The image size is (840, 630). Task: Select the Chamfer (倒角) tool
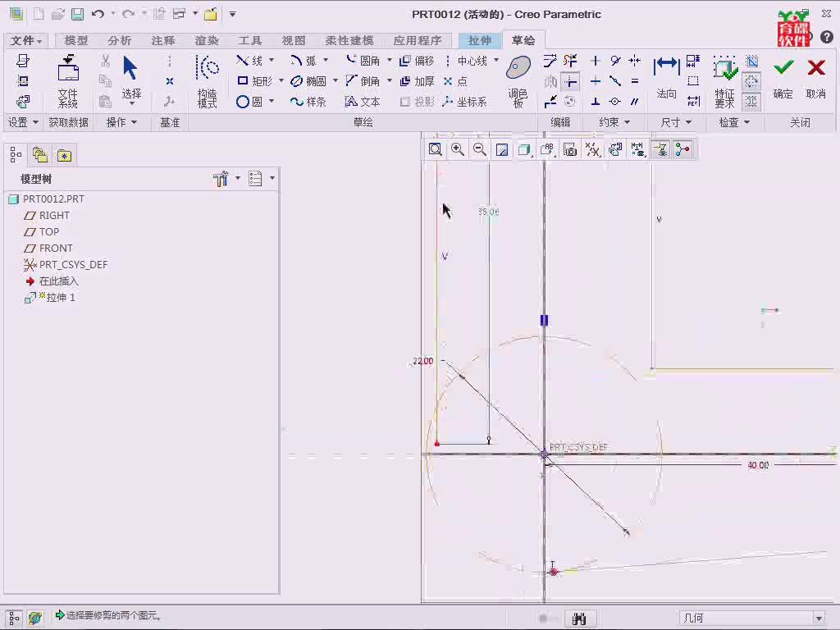[x=362, y=81]
